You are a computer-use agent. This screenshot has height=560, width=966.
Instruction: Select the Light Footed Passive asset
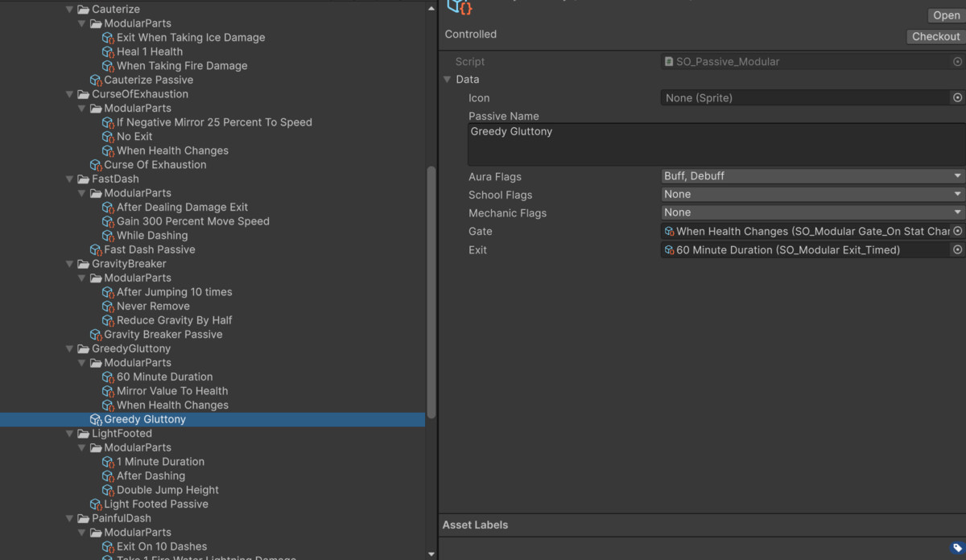click(156, 504)
